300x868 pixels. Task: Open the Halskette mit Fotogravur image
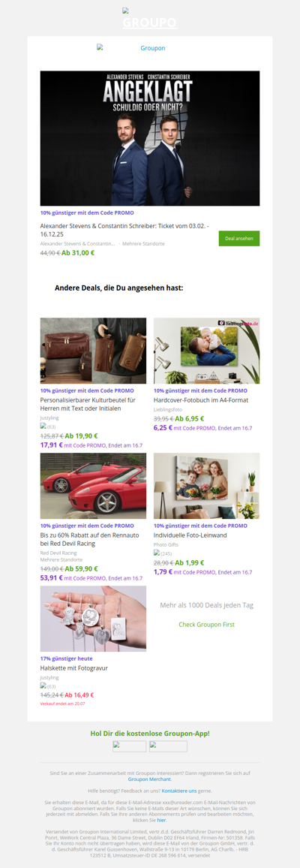(93, 619)
